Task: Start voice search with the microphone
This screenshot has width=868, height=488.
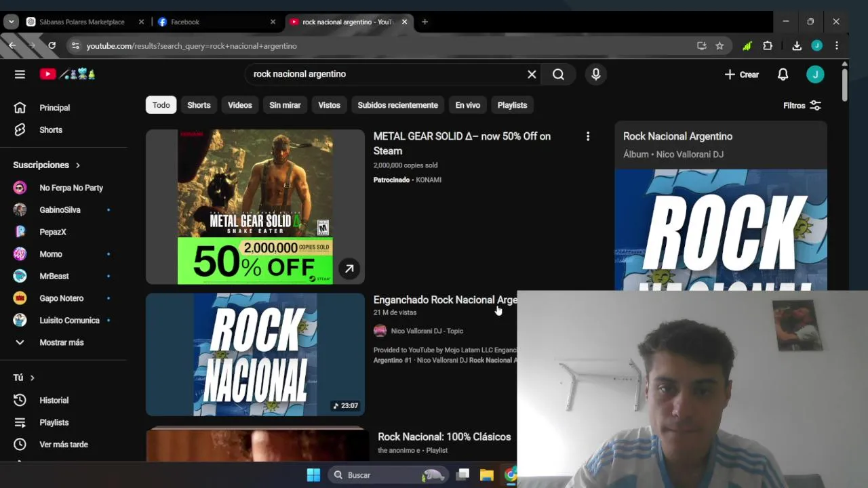Action: point(595,75)
